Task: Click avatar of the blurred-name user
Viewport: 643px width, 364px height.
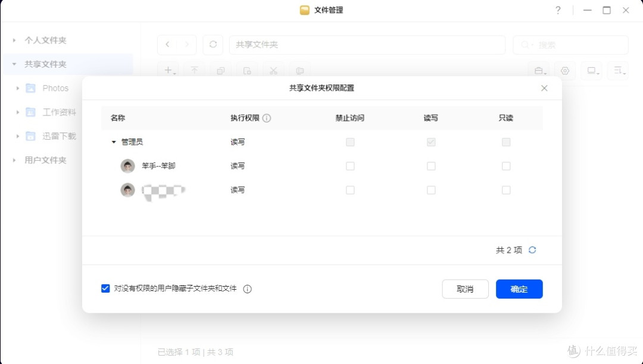Action: tap(127, 190)
